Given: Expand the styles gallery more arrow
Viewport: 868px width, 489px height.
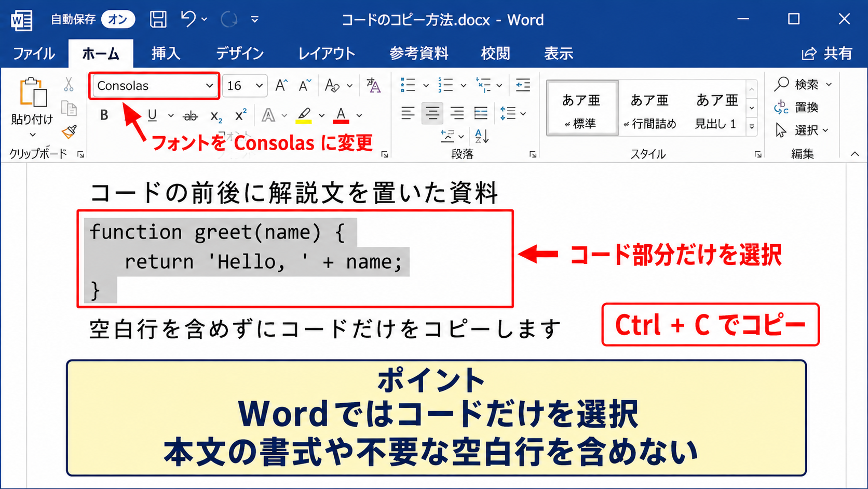Looking at the screenshot, I should pos(752,127).
